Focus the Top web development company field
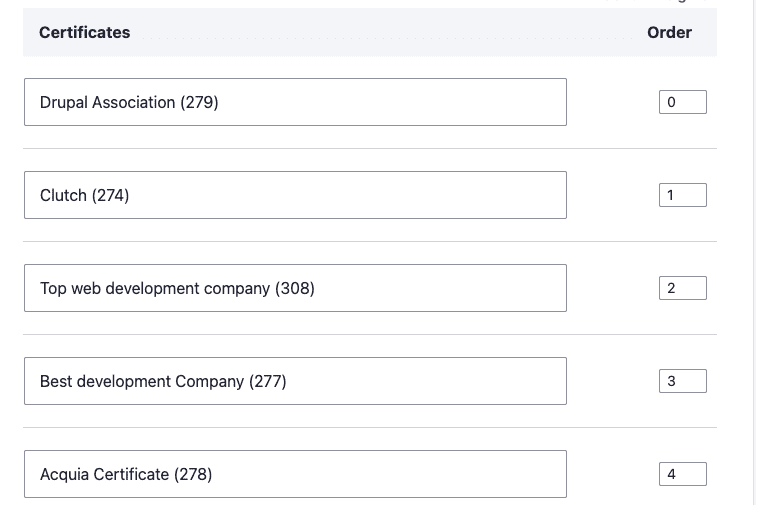The width and height of the screenshot is (764, 505). [295, 288]
